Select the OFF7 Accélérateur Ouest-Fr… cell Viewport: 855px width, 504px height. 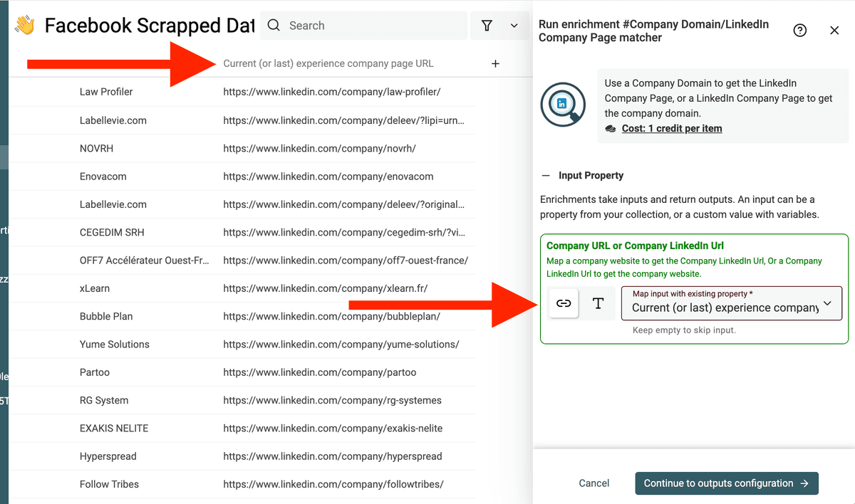pyautogui.click(x=145, y=260)
